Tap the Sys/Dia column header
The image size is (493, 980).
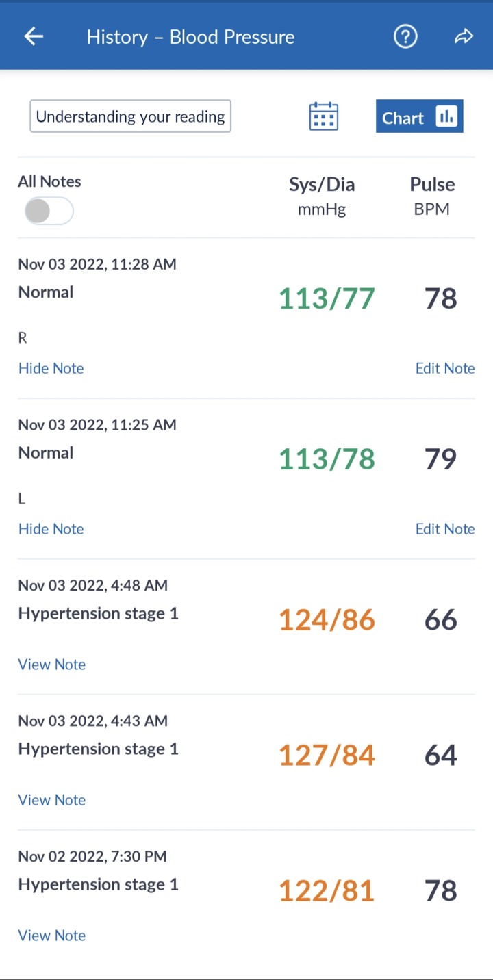coord(322,196)
